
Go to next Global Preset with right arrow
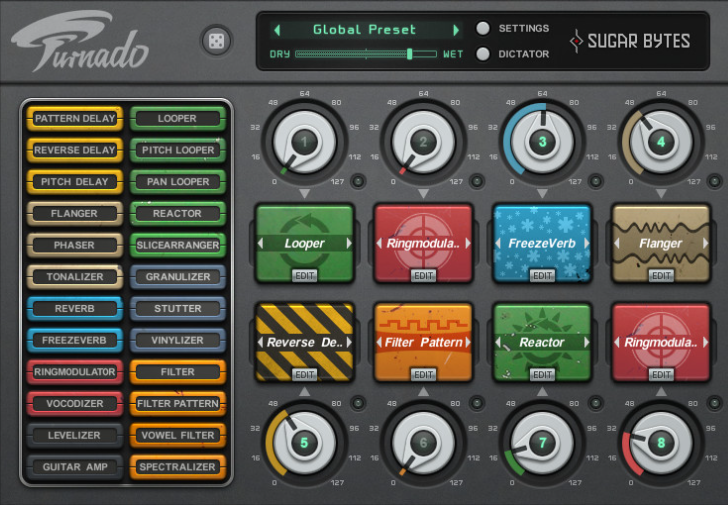coord(456,30)
